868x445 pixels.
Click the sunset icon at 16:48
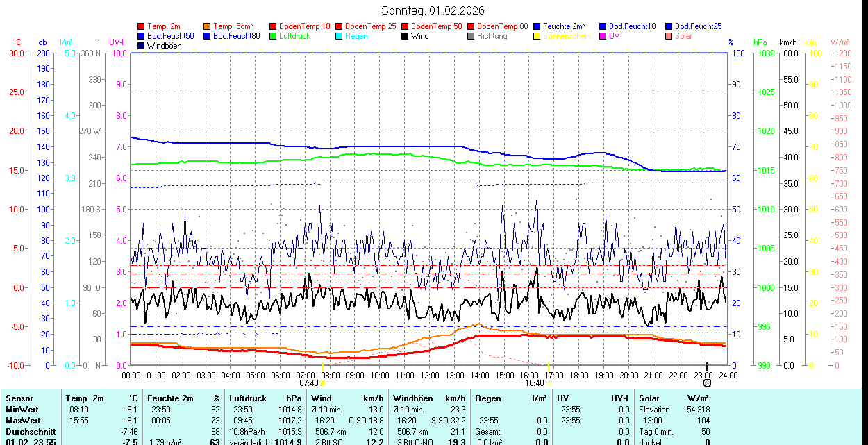pos(549,383)
